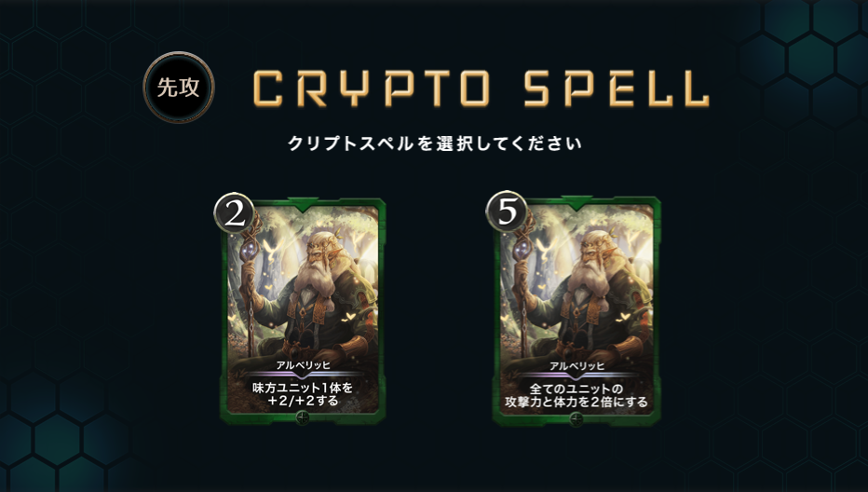Click the アルベリッヒ name on right card
This screenshot has width=868, height=492.
tap(576, 365)
